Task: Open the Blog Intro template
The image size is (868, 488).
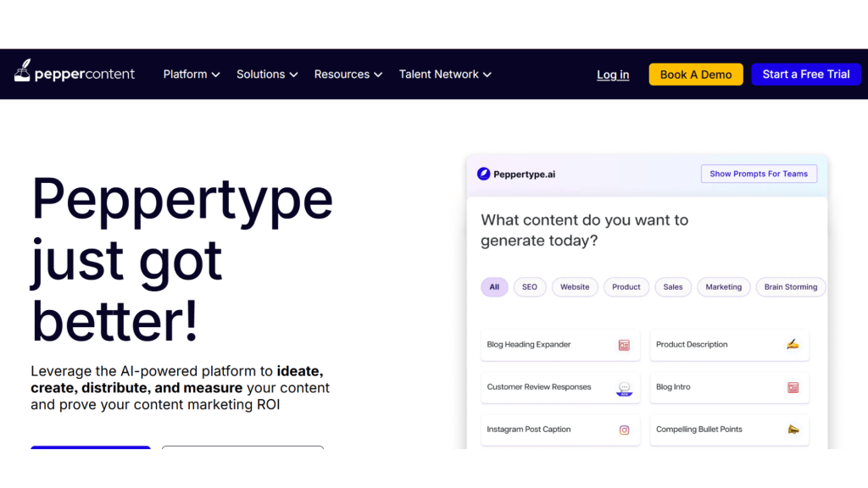Action: [x=729, y=387]
